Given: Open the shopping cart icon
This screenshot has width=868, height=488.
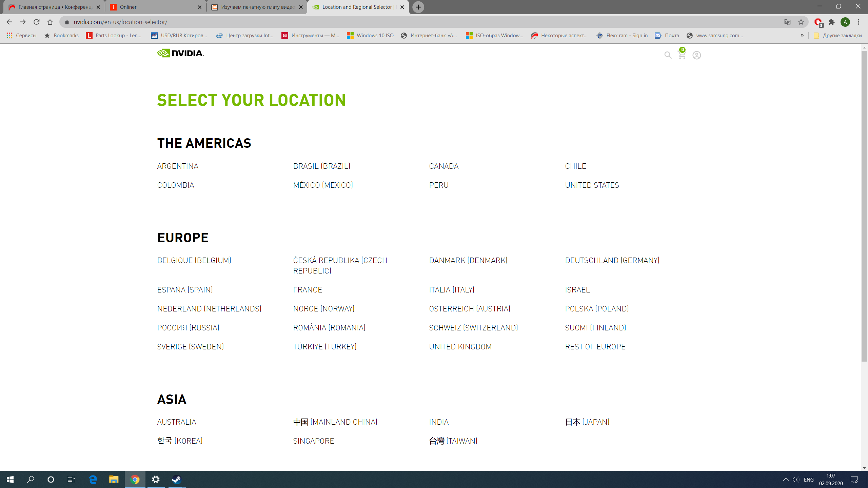Looking at the screenshot, I should coord(682,55).
